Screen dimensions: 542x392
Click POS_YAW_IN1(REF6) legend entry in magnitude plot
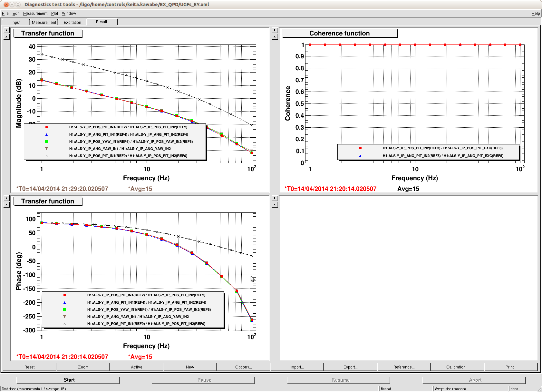pos(131,142)
